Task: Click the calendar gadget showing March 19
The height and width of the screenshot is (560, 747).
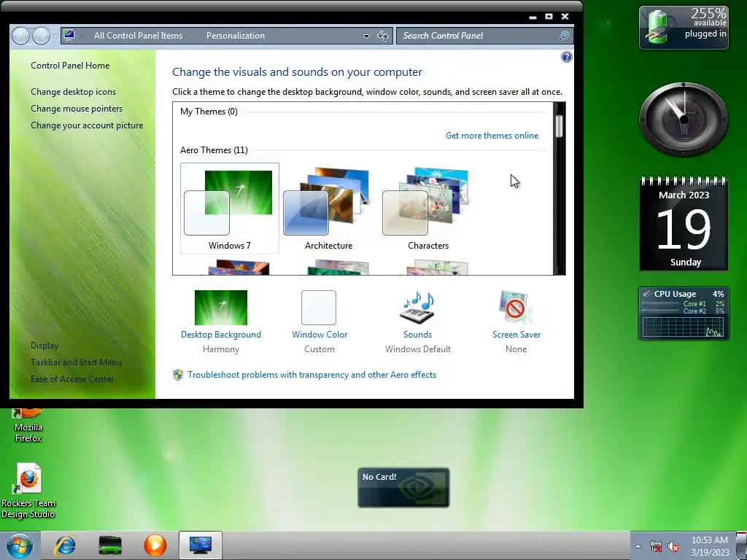Action: click(684, 224)
